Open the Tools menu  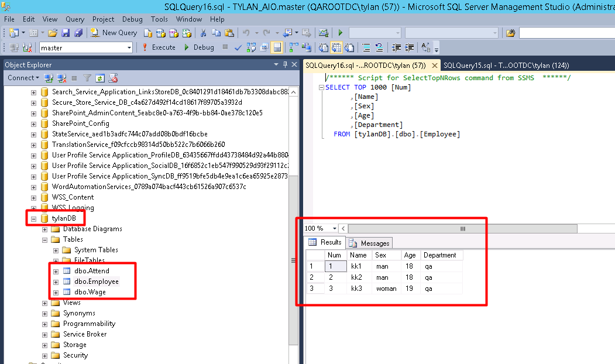point(159,19)
